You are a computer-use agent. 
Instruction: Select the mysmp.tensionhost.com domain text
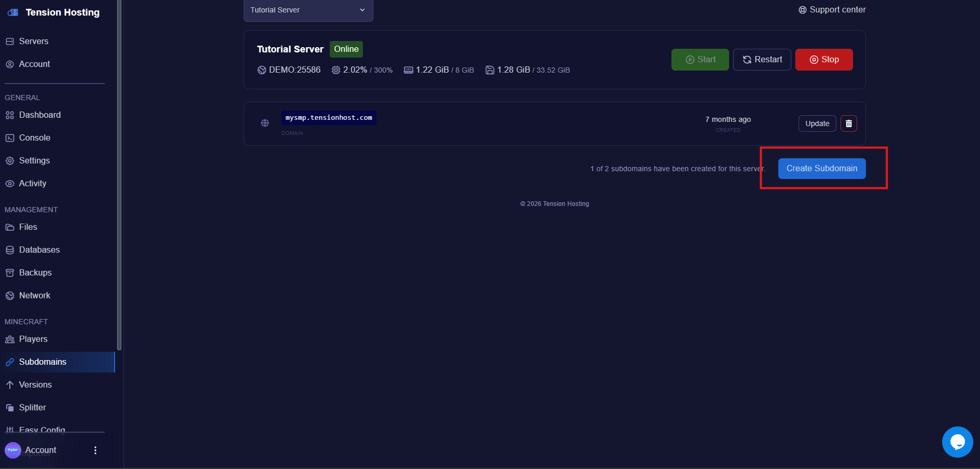coord(329,118)
